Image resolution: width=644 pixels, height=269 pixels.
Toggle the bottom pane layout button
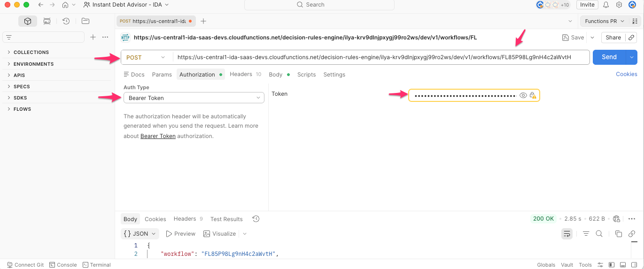[622, 265]
